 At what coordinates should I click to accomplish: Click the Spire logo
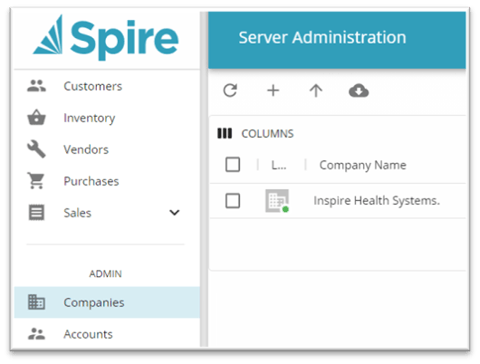[106, 38]
